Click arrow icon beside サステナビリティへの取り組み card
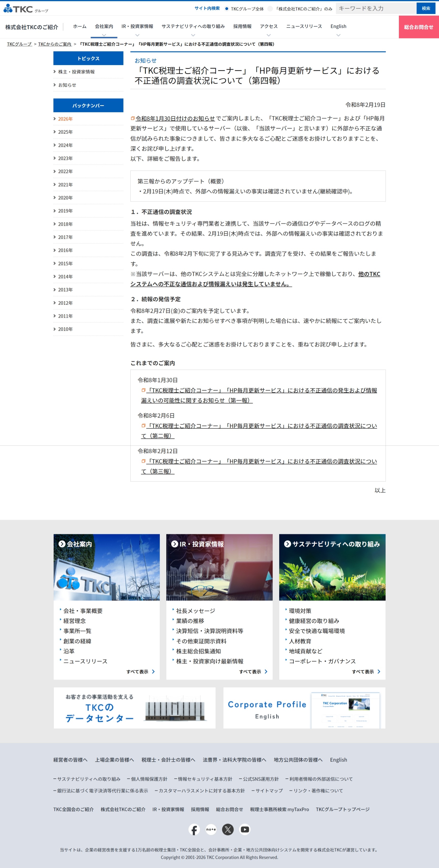Screen dimensions: 439x868 click(287, 544)
